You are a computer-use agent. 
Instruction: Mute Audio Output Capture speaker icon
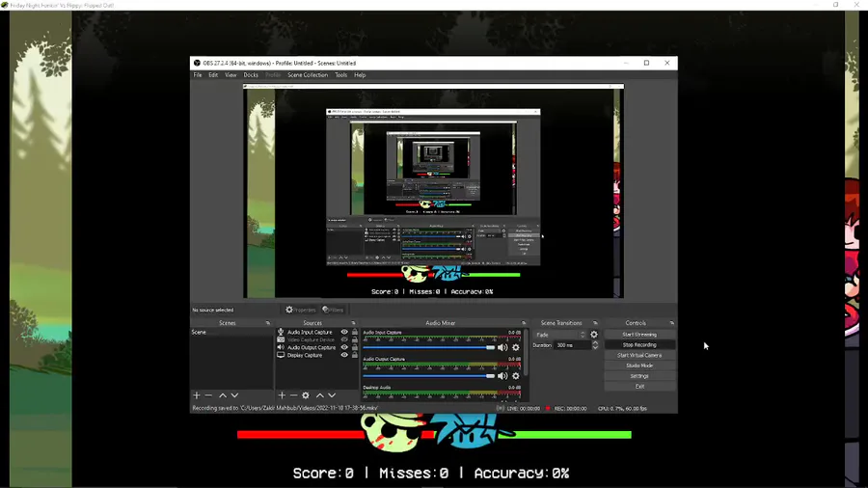point(502,376)
